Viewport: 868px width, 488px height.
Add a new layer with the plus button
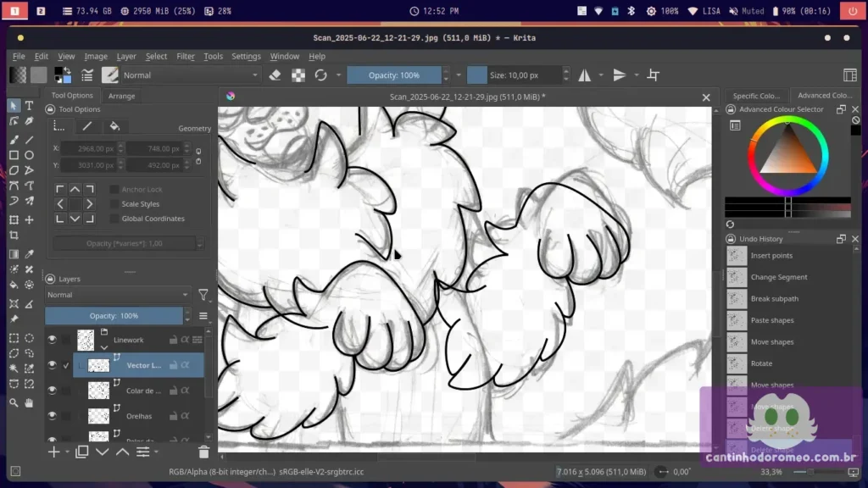point(53,452)
